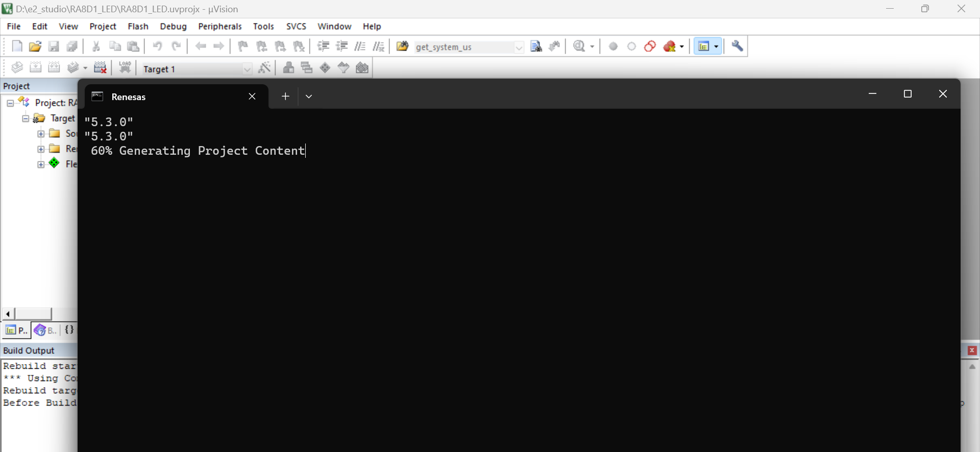The height and width of the screenshot is (452, 980).
Task: Insert a bookmark with the flag icon
Action: (x=243, y=46)
